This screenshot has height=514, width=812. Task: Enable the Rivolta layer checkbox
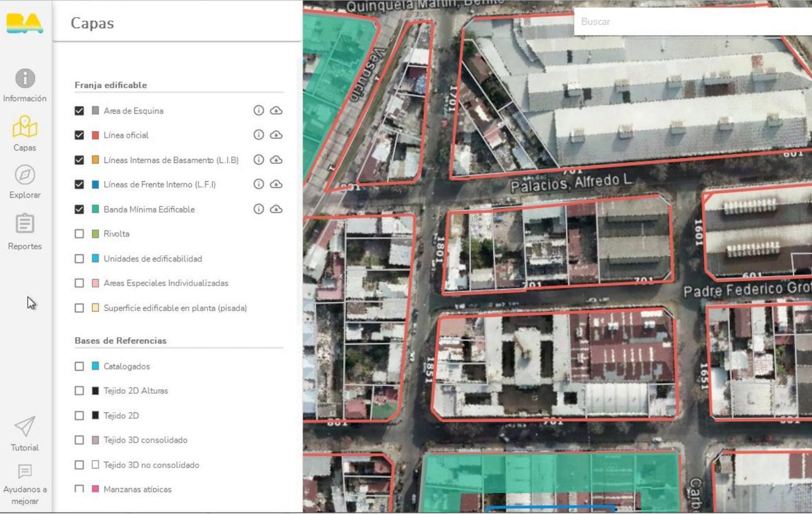pyautogui.click(x=79, y=234)
